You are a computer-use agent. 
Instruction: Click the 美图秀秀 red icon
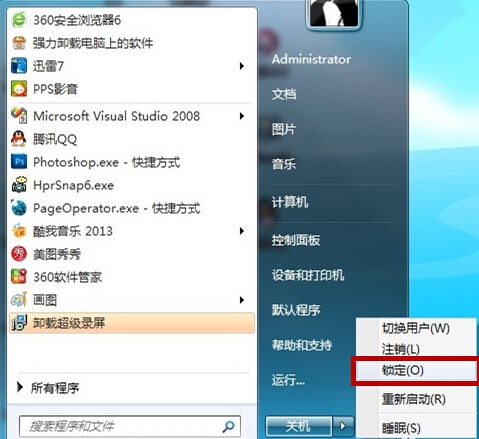tap(19, 254)
